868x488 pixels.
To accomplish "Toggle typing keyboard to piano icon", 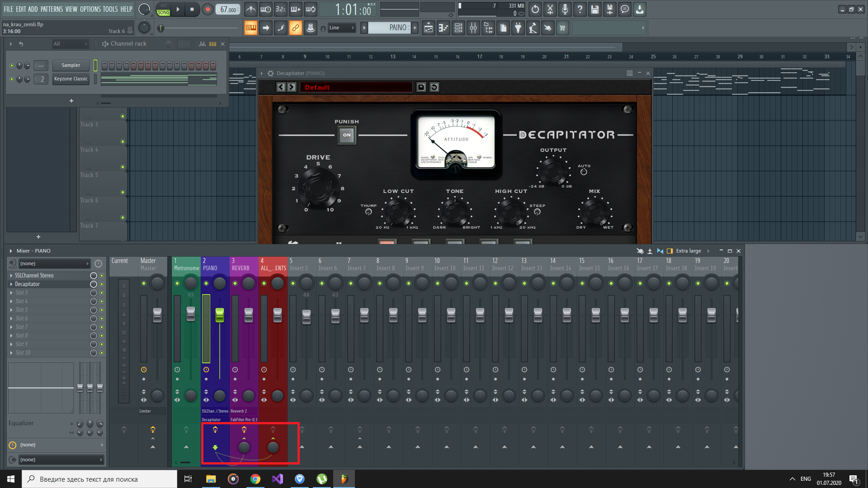I will (250, 28).
